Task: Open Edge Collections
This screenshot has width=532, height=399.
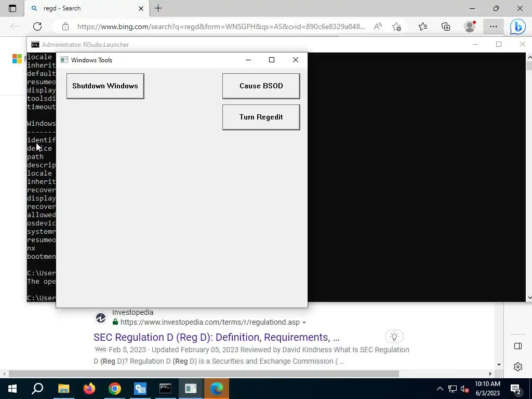Action: [446, 26]
